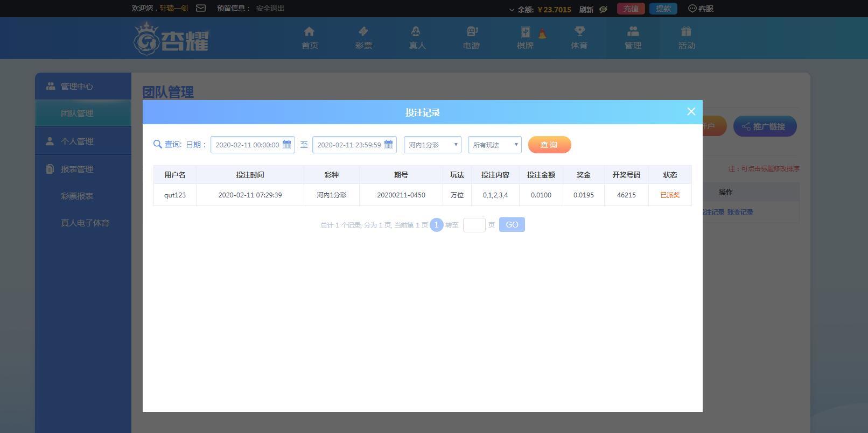868x433 pixels.
Task: Click the 推广链接 promotion link button
Action: 765,126
